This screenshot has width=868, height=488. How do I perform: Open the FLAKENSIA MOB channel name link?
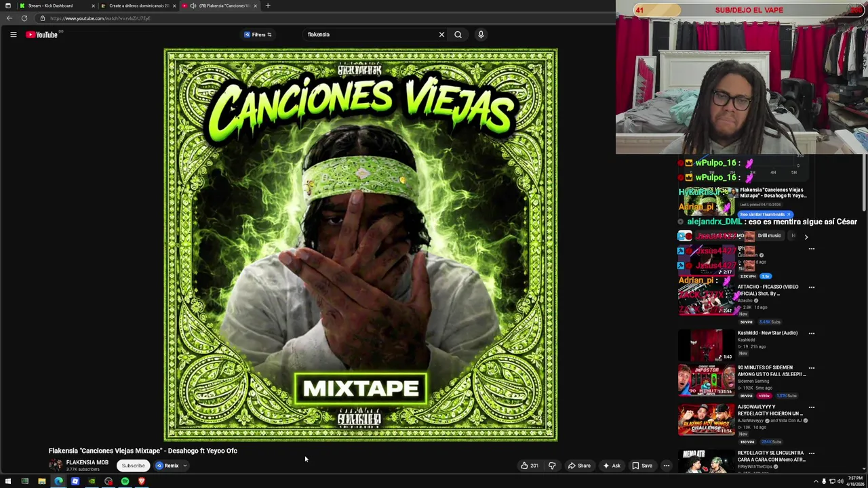87,462
